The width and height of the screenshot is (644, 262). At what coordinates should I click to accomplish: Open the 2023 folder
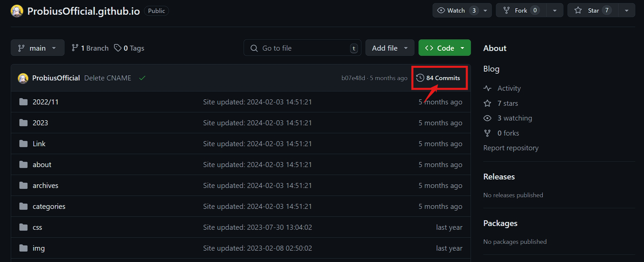coord(40,123)
